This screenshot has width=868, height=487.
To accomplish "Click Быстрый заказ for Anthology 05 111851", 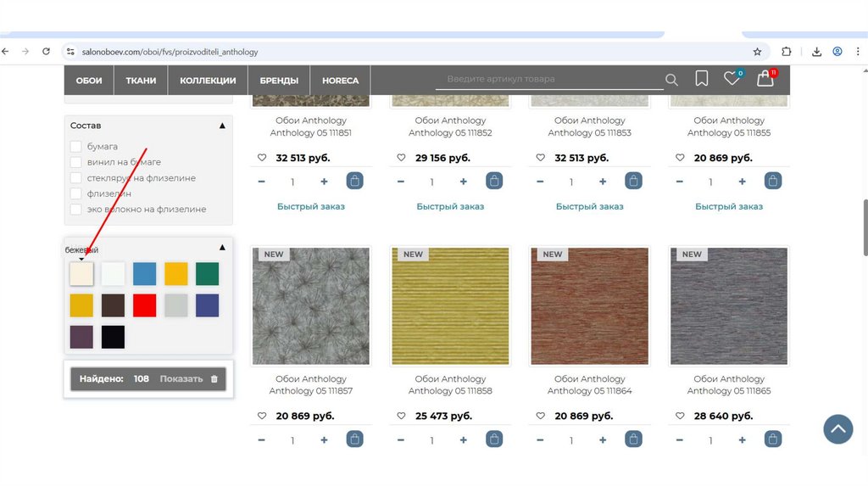I will 311,206.
